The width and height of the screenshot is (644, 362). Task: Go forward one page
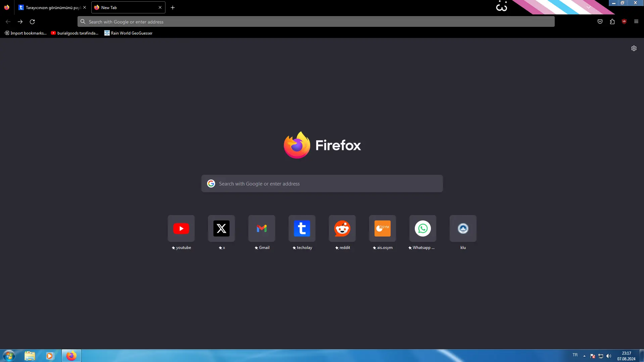point(20,21)
